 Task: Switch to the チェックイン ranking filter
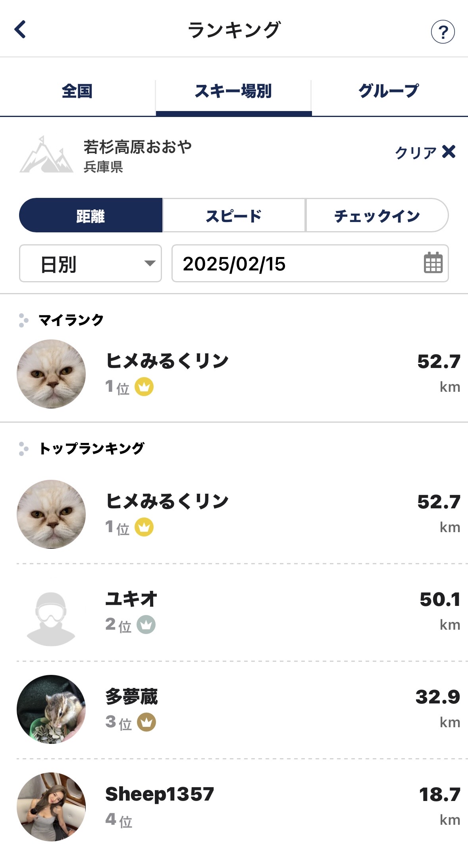tap(377, 215)
